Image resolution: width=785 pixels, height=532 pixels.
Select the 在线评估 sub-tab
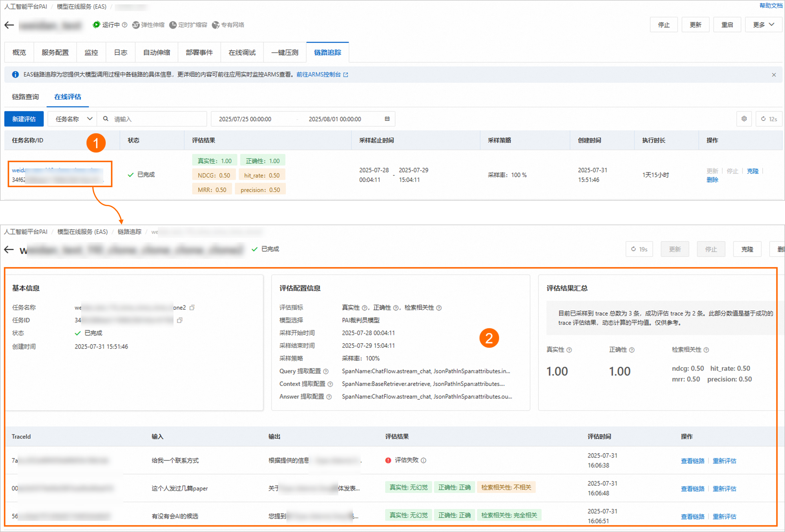[68, 97]
